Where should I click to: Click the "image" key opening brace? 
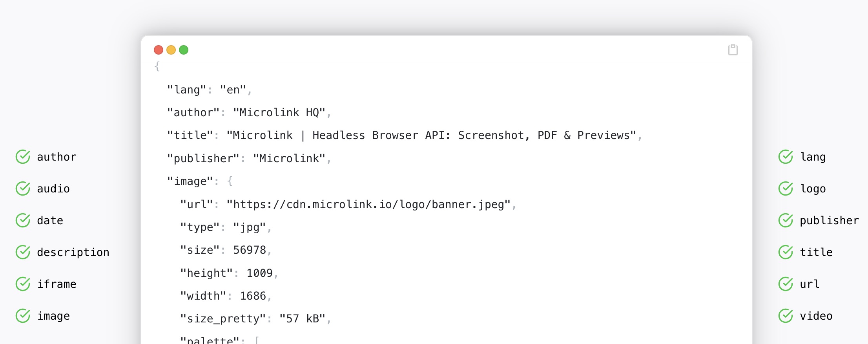(x=230, y=181)
